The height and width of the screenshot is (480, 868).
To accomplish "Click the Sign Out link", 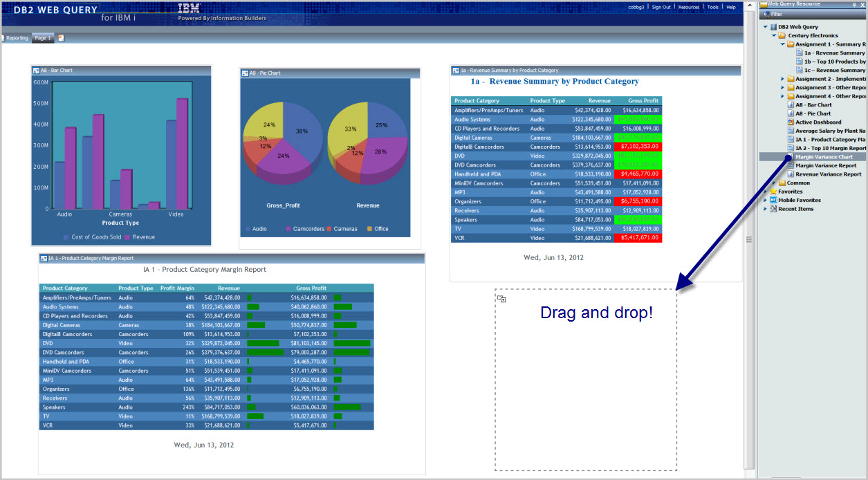I will pos(661,7).
